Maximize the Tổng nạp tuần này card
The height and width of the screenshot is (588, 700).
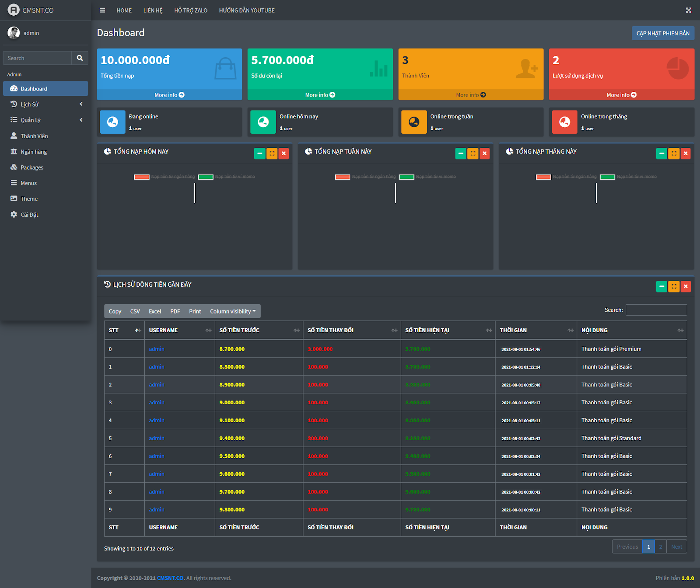(x=473, y=153)
